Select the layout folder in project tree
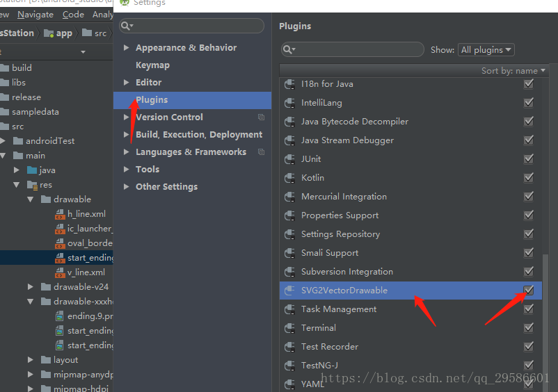Viewport: 558px width, 392px height. click(66, 360)
